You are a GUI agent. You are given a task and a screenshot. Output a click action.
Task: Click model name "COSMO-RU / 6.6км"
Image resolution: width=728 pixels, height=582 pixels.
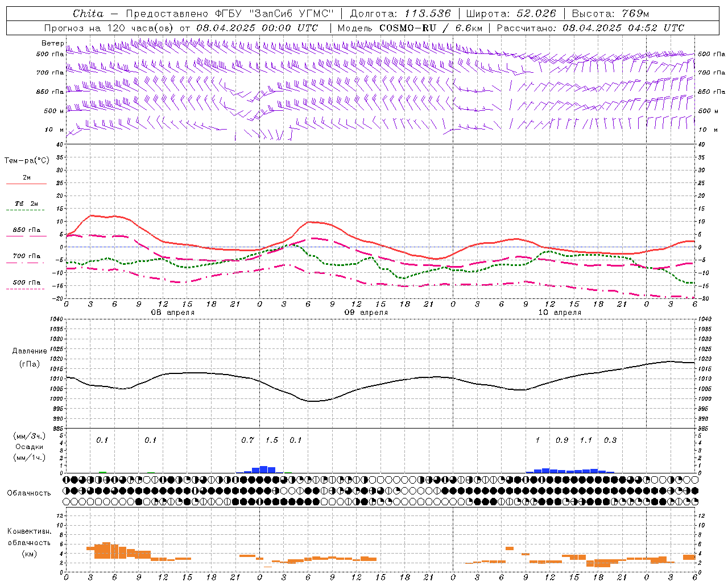click(x=431, y=28)
